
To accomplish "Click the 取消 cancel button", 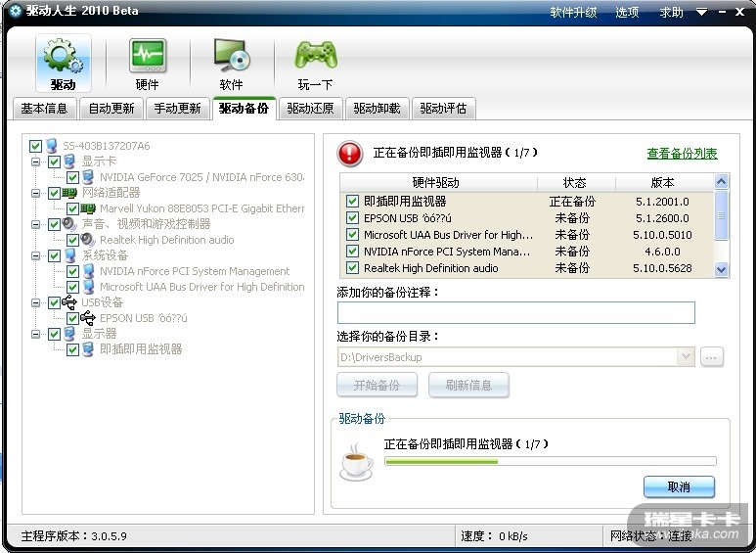I will tap(679, 486).
